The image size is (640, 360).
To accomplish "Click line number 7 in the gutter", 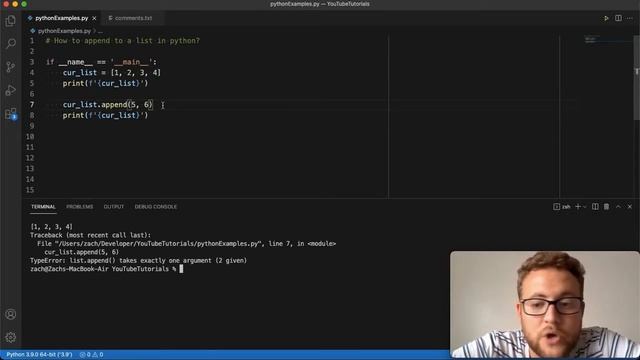I will coord(32,104).
